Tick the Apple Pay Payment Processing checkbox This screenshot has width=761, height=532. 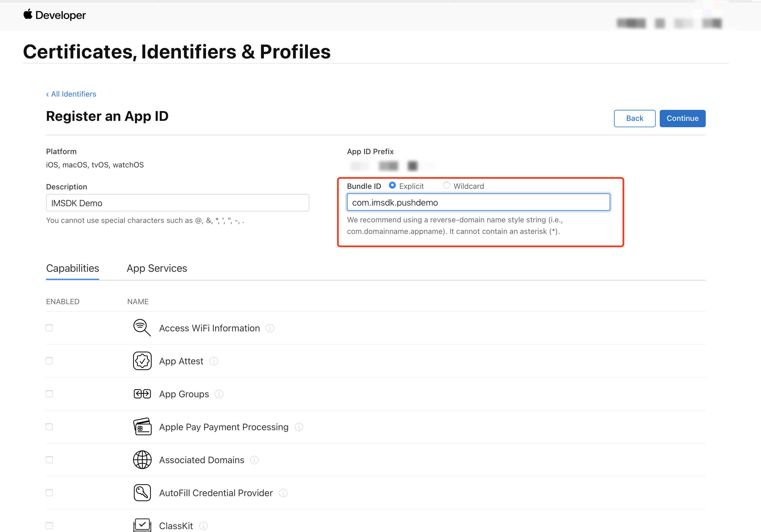pyautogui.click(x=49, y=427)
